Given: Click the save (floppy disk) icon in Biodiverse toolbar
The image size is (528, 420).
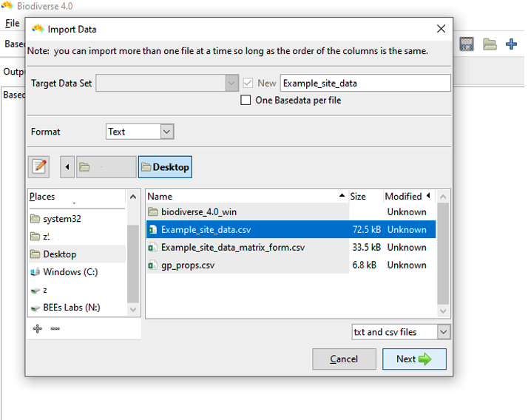Looking at the screenshot, I should pyautogui.click(x=467, y=44).
